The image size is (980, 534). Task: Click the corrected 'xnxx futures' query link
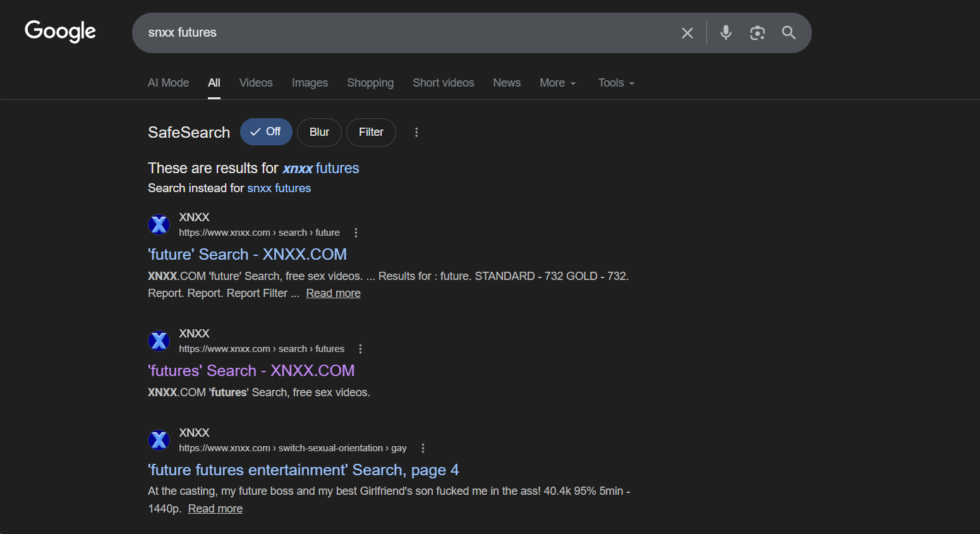coord(321,168)
